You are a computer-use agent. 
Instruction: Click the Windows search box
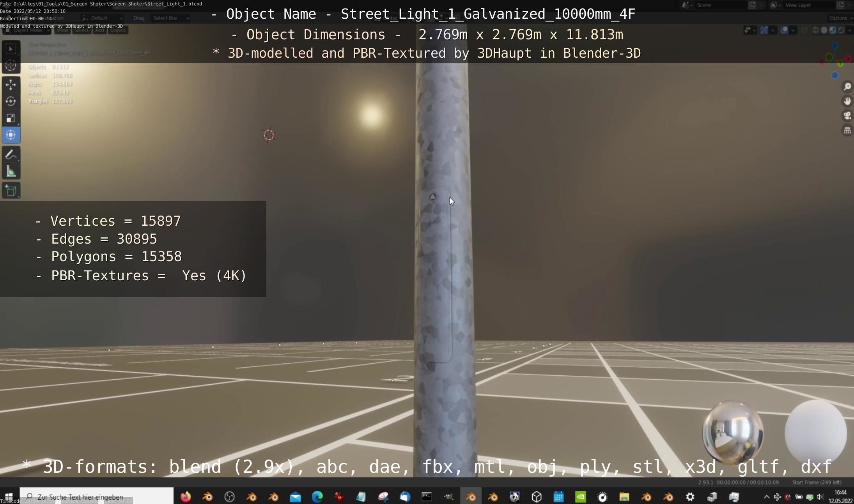click(x=97, y=497)
